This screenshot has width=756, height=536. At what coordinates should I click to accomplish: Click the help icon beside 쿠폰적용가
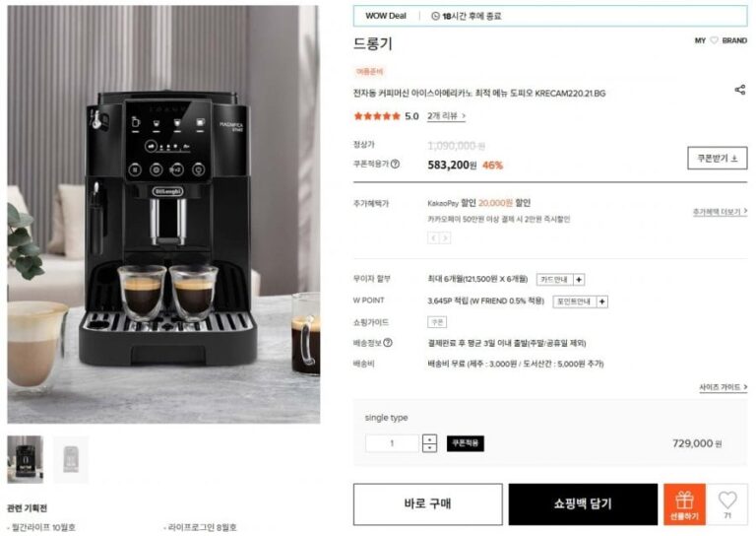(x=395, y=164)
